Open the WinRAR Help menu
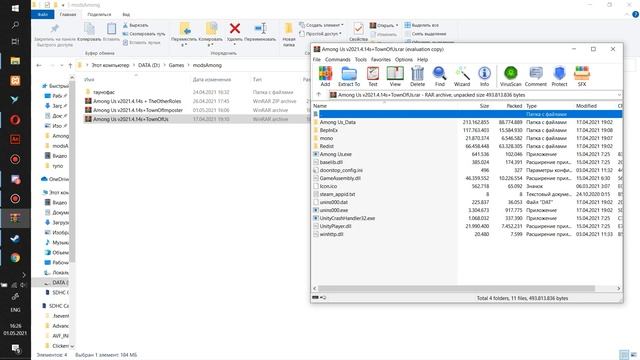The height and width of the screenshot is (360, 640). click(x=422, y=60)
